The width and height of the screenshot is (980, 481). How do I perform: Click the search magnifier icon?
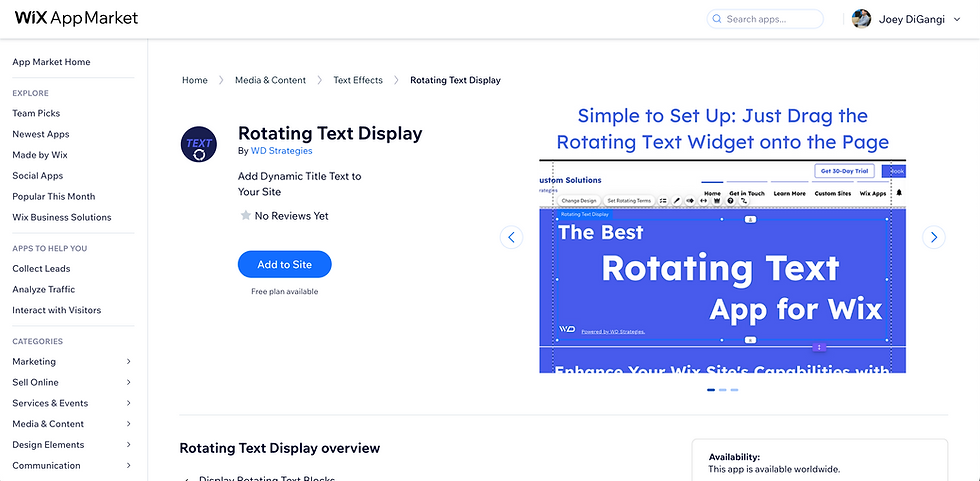pos(717,19)
